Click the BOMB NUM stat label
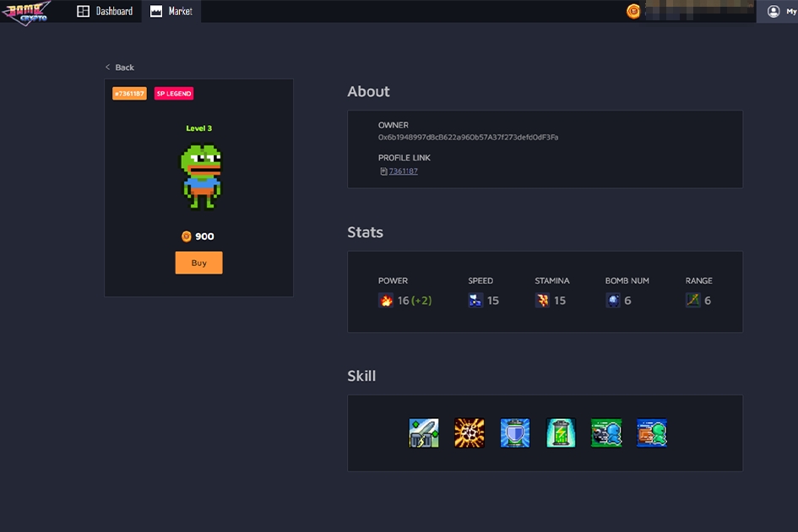 (627, 281)
